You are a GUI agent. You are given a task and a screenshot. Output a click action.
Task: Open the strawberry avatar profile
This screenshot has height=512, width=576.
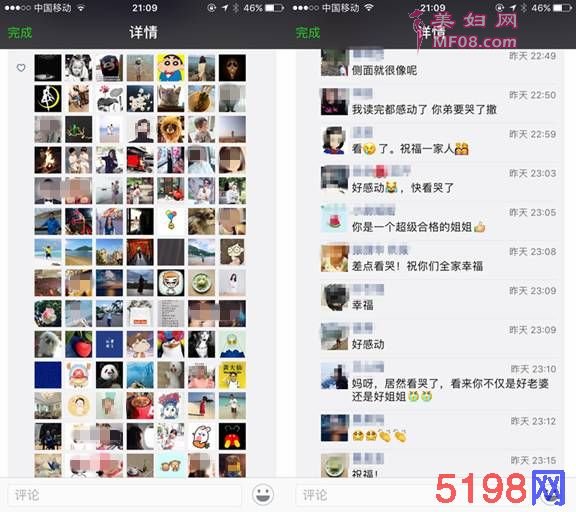click(x=79, y=344)
